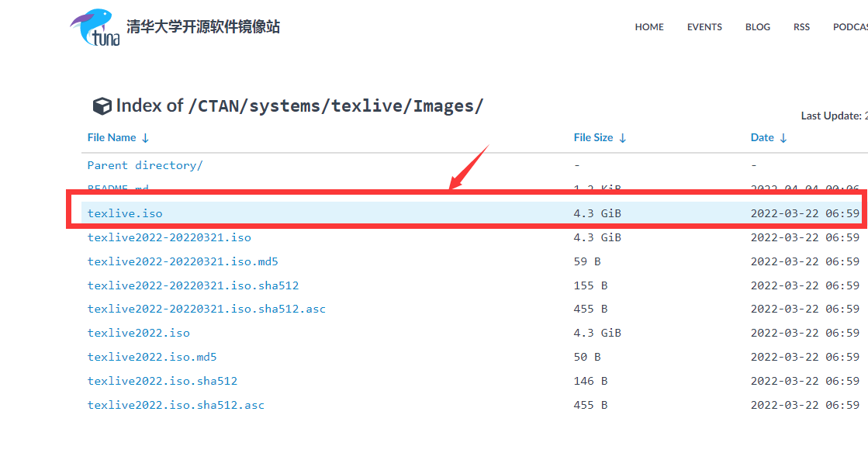868x453 pixels.
Task: Open texlive2022-20220321.iso.md5 link
Action: (x=183, y=261)
